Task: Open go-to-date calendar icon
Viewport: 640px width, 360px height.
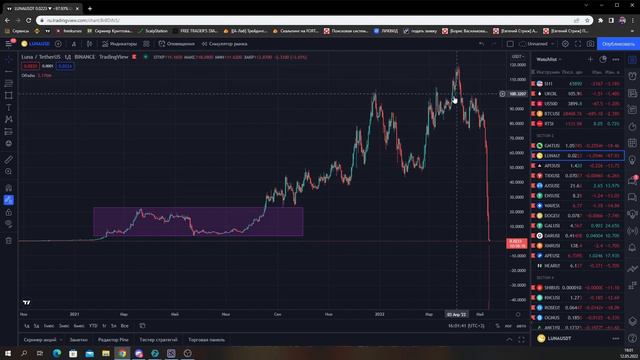Action: (142, 326)
